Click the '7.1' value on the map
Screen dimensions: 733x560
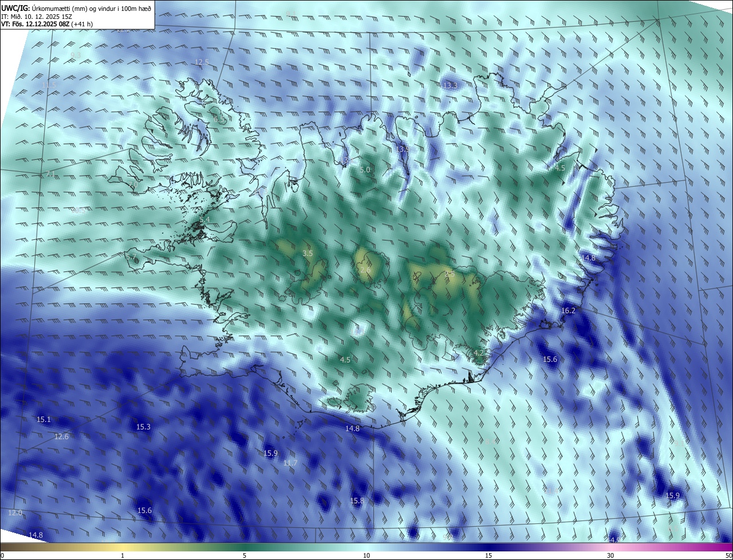(x=50, y=174)
